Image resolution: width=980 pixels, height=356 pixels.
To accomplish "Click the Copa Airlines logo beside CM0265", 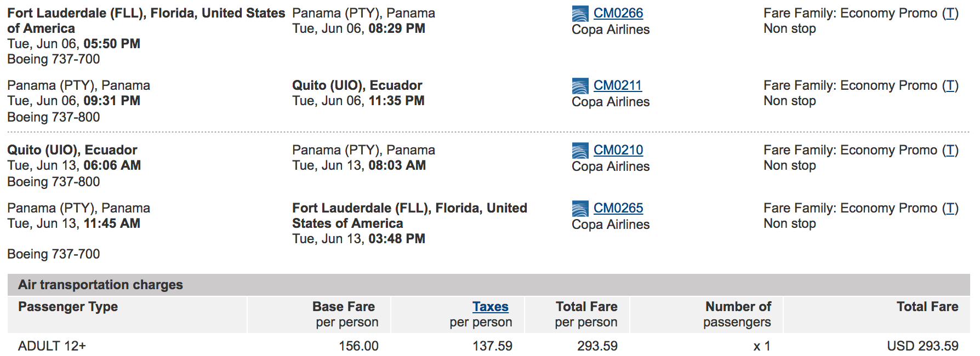I will point(580,209).
